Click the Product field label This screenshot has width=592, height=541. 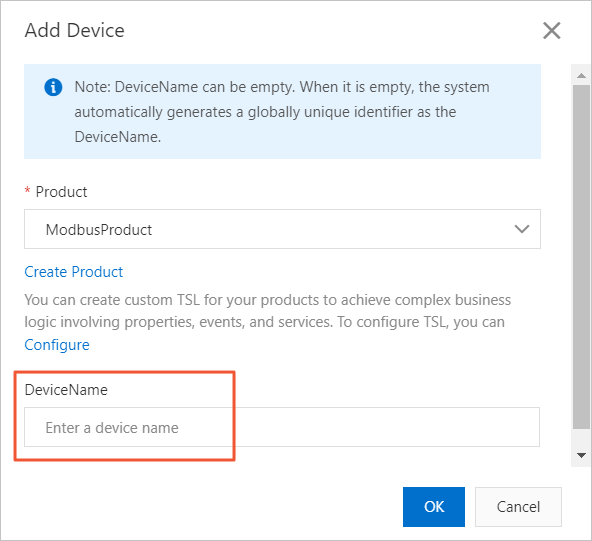coord(61,192)
